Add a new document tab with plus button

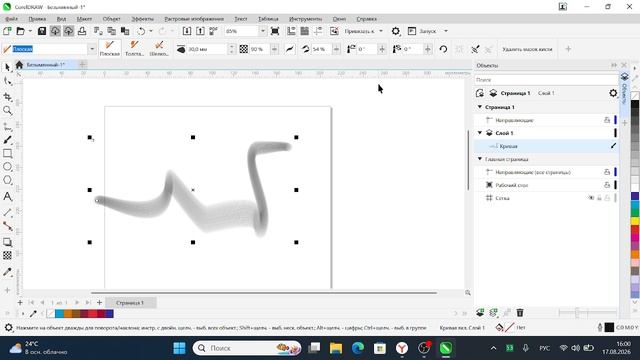(x=82, y=64)
